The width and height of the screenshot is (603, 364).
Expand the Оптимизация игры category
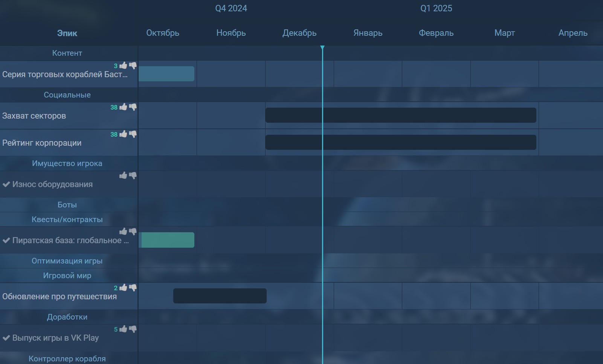pos(67,261)
